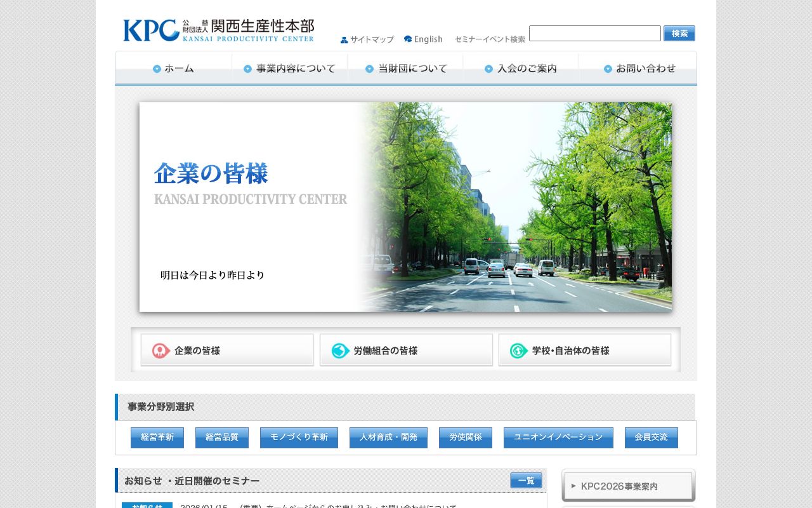812x508 pixels.
Task: Click the 検索 search button
Action: pos(679,33)
